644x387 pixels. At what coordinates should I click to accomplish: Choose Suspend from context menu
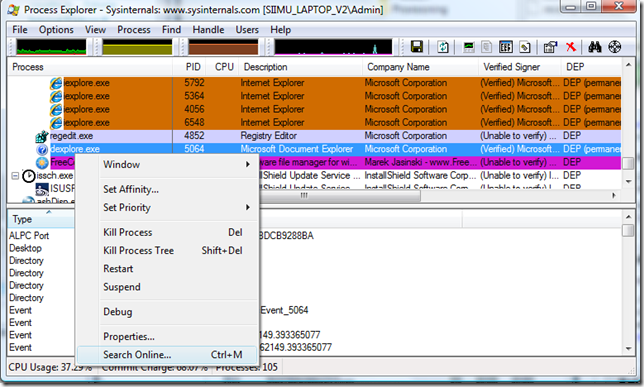(168, 287)
